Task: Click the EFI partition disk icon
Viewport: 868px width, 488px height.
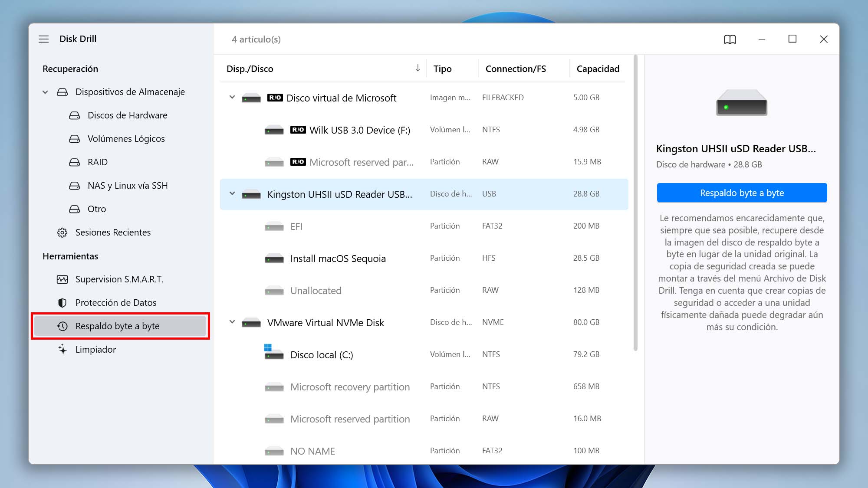Action: (274, 226)
